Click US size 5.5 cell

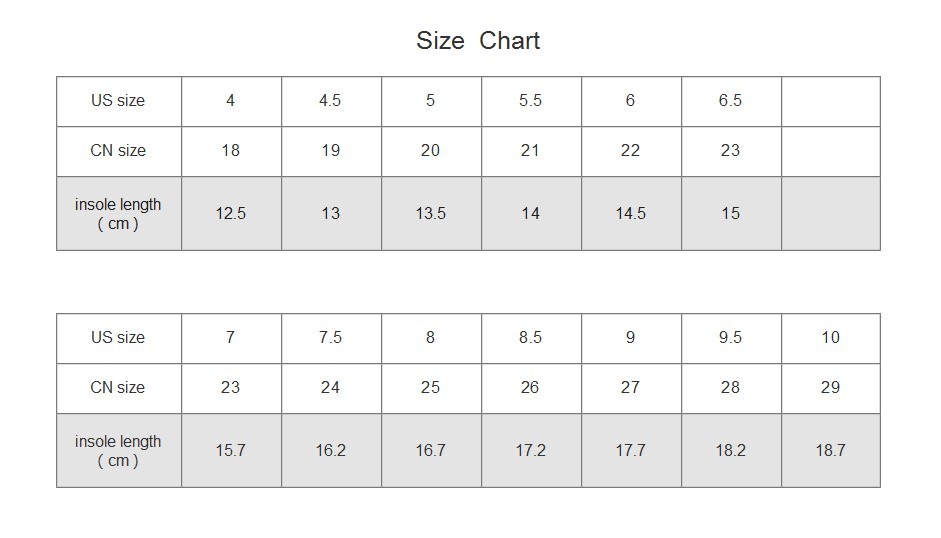pos(531,101)
